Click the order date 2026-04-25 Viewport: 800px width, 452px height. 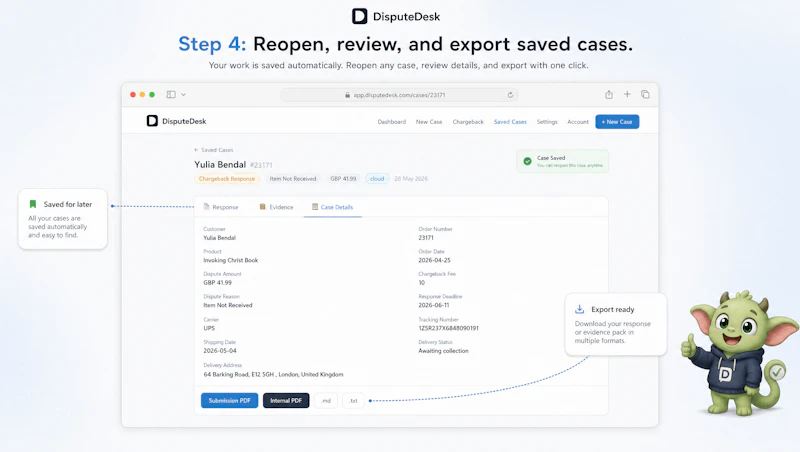click(434, 260)
